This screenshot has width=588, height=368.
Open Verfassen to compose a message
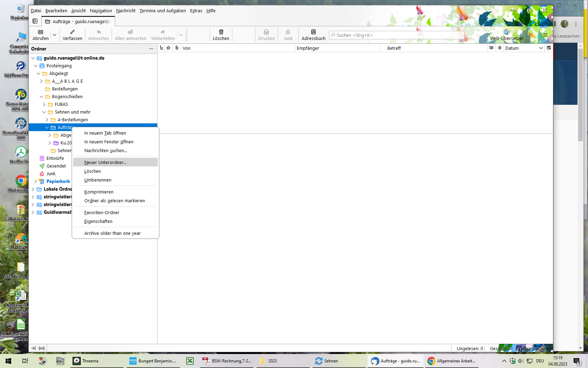[x=72, y=35]
